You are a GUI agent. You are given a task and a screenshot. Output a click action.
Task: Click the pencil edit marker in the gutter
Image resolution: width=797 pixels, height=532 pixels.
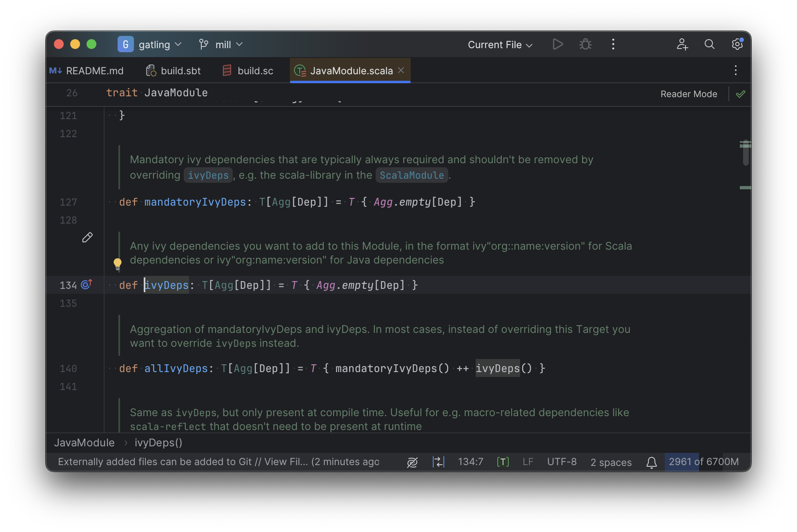coord(87,237)
